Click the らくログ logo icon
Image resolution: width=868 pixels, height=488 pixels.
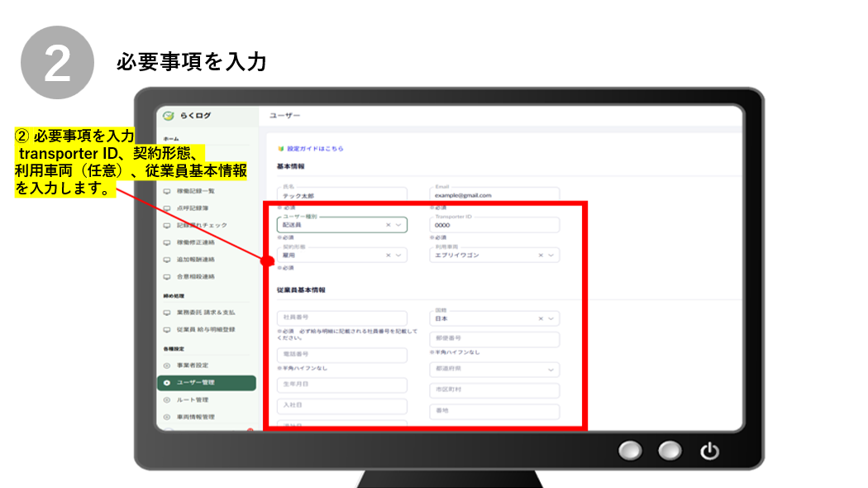(169, 117)
